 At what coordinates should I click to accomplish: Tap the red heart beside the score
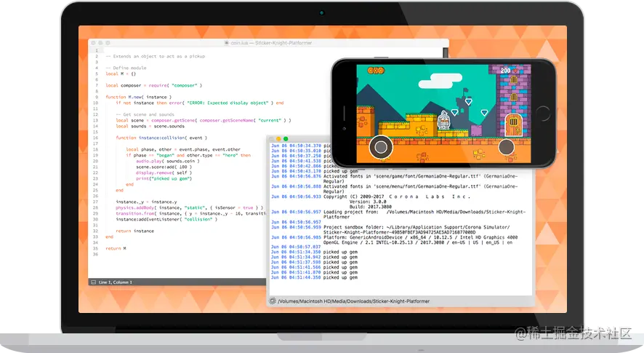coord(516,71)
